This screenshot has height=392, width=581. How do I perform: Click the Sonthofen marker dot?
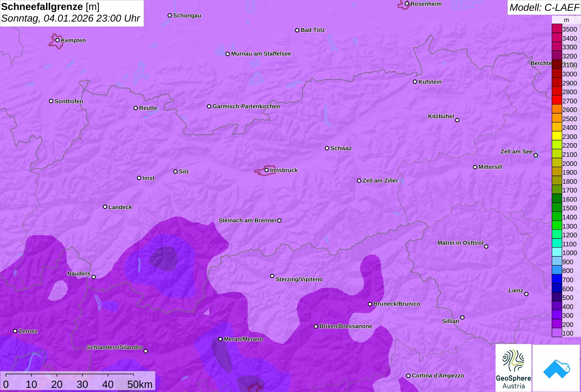tap(51, 101)
